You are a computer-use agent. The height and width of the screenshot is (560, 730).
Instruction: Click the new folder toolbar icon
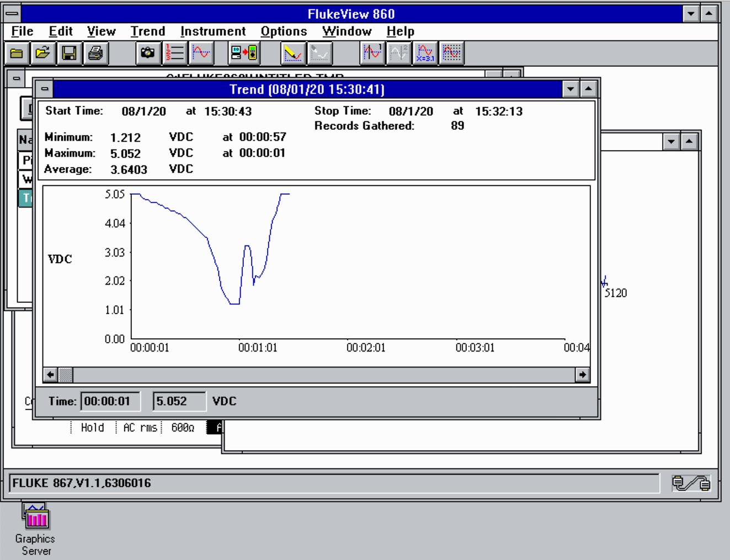[x=17, y=54]
